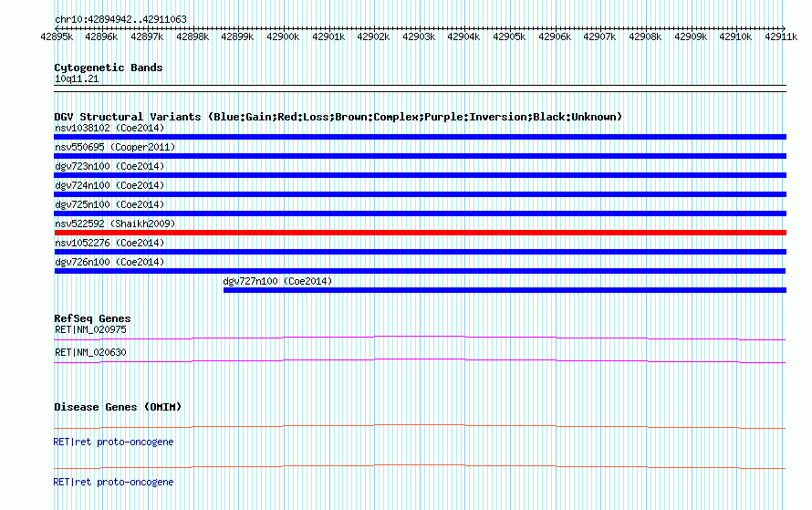Click the 42909k ruler tick label
The image size is (812, 510).
coord(691,37)
